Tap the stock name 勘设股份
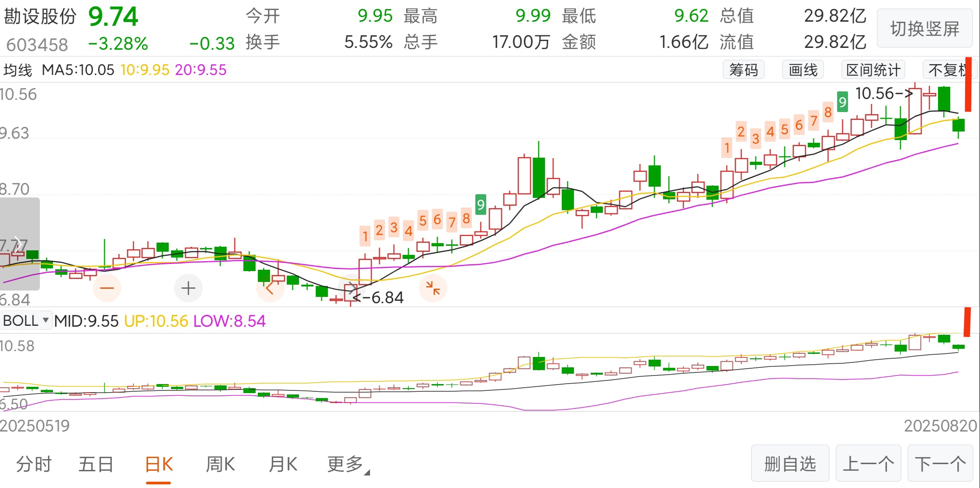Image resolution: width=980 pixels, height=488 pixels. click(40, 16)
